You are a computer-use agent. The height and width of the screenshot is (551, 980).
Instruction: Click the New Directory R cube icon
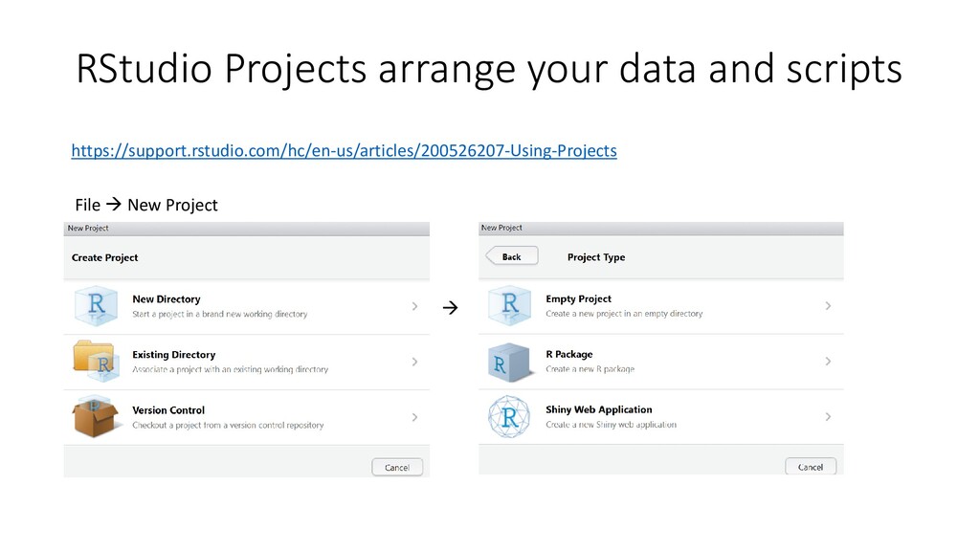96,306
